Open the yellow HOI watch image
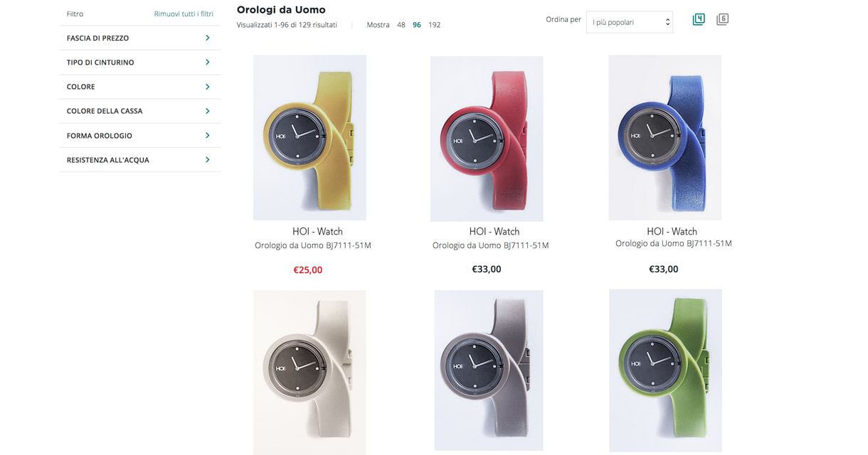The image size is (868, 455). (x=309, y=137)
